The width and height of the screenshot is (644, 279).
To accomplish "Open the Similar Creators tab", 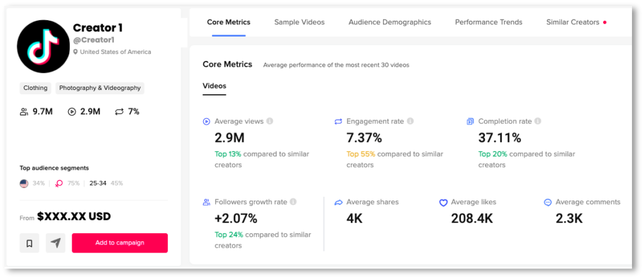I will tap(572, 22).
